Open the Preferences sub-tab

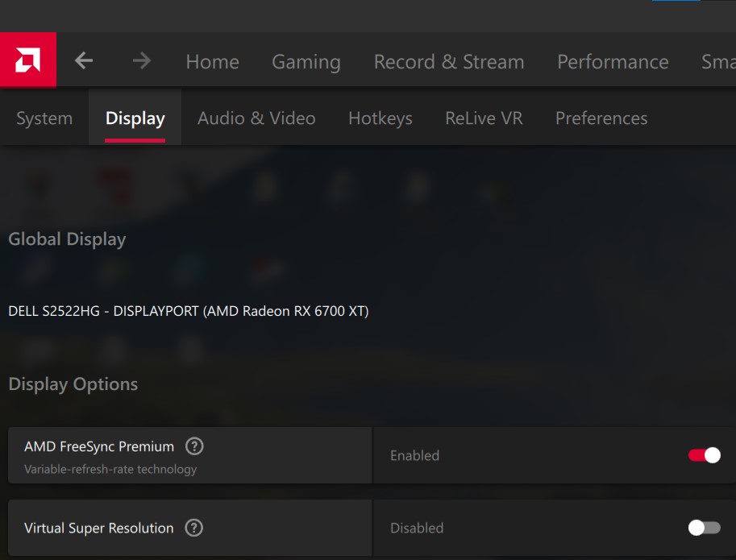pyautogui.click(x=601, y=118)
